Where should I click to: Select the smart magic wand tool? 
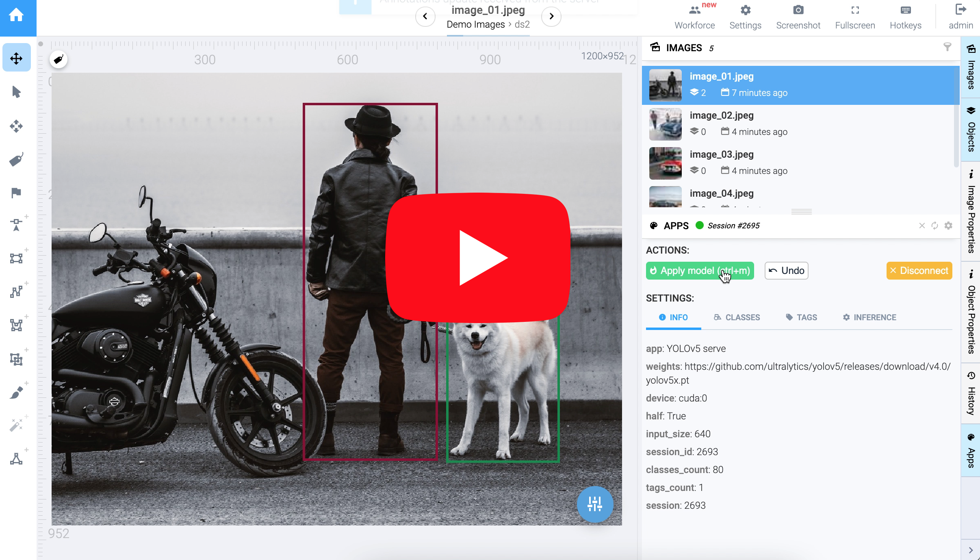[x=16, y=425]
